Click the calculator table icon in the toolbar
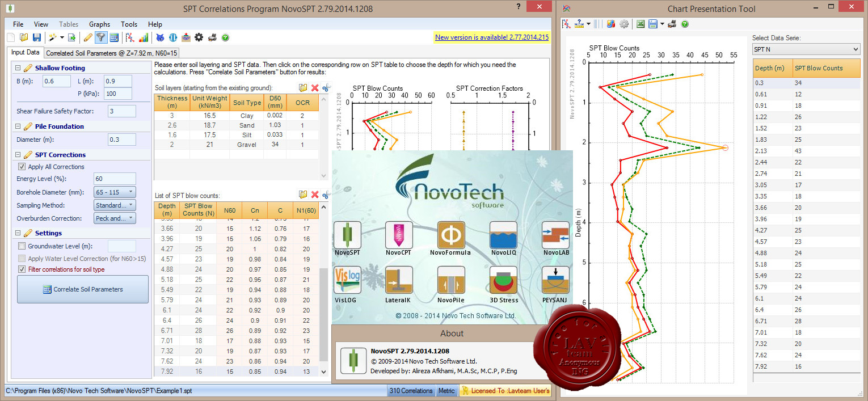The width and height of the screenshot is (868, 401). point(114,37)
